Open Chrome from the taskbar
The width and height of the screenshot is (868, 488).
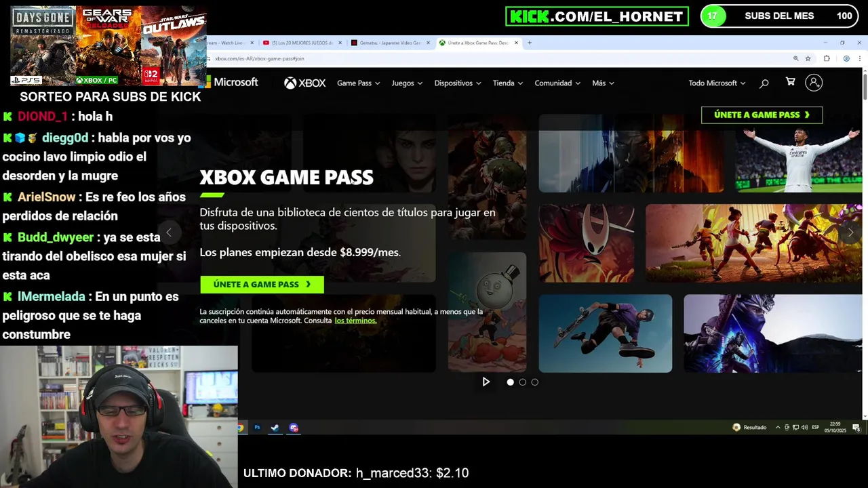[x=240, y=428]
